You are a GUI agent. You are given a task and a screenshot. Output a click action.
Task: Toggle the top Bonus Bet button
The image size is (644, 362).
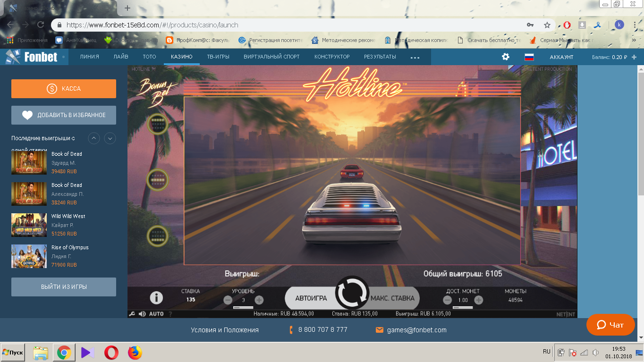pyautogui.click(x=158, y=124)
